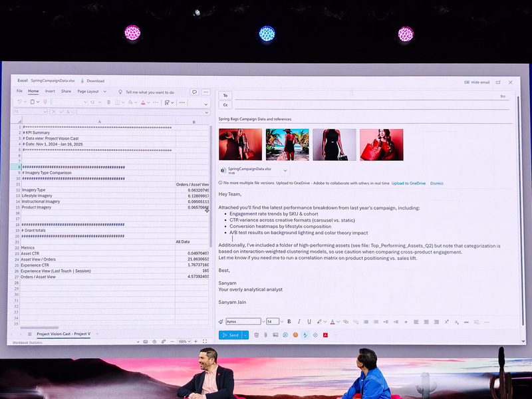Open the Share ribbon tab
The width and height of the screenshot is (532, 399).
[x=66, y=91]
